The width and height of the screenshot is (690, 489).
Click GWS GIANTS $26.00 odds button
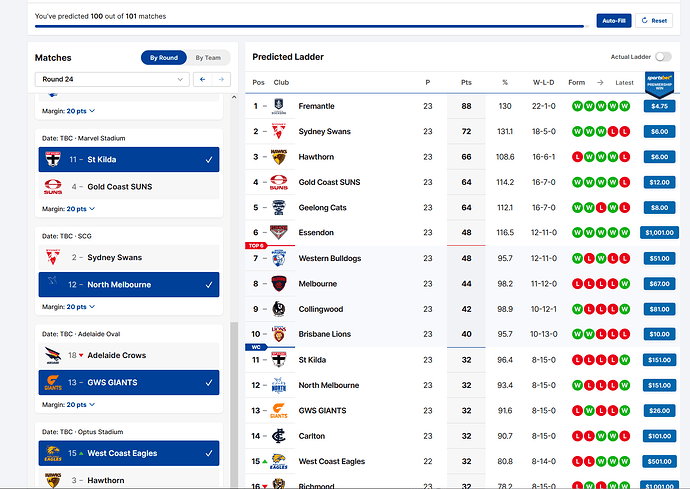pyautogui.click(x=659, y=411)
